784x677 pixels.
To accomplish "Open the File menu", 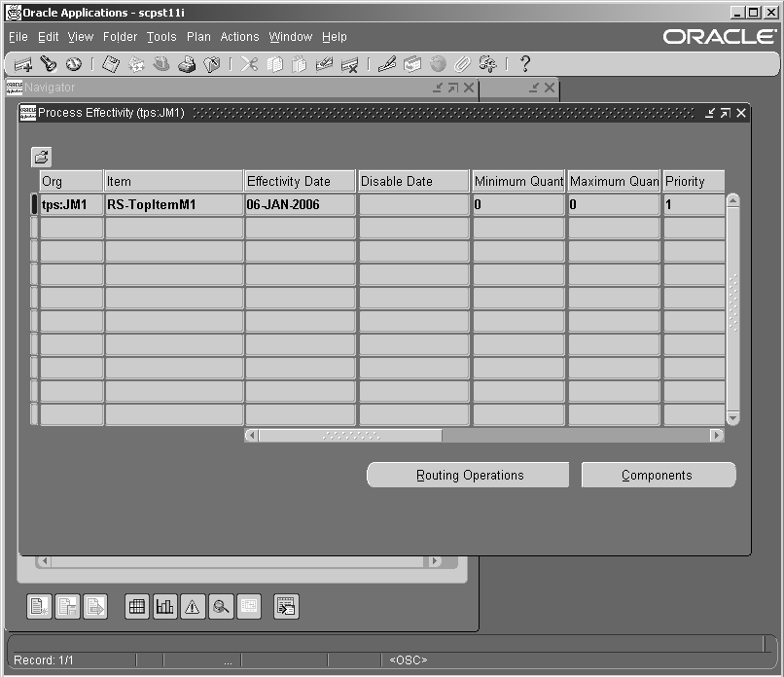I will tap(18, 37).
